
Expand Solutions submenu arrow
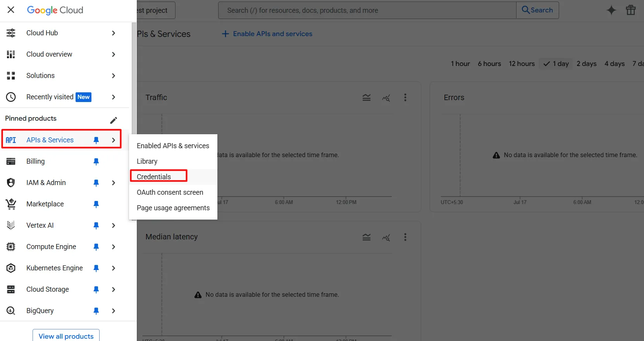pyautogui.click(x=114, y=76)
